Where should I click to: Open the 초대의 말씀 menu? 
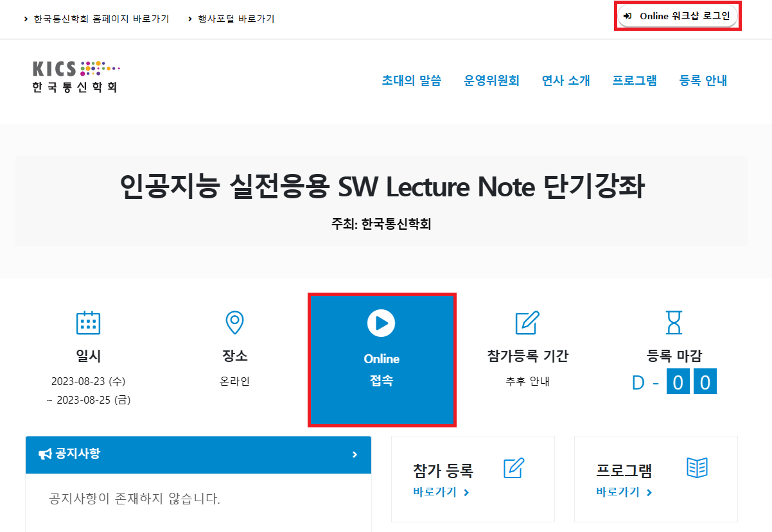coord(411,81)
